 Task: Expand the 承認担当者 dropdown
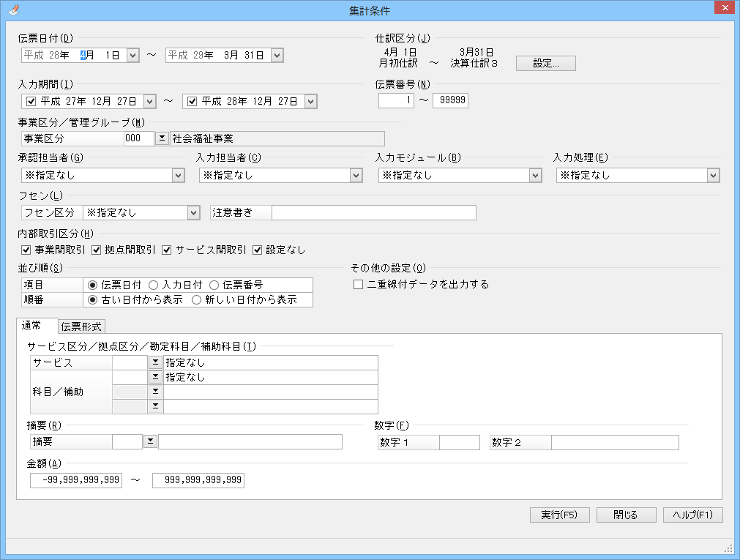pos(178,175)
